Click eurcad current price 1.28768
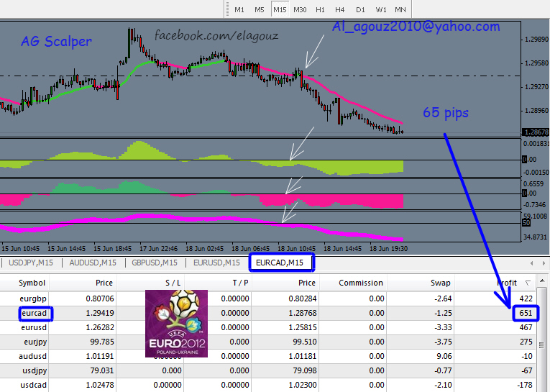The width and height of the screenshot is (550, 392). tap(303, 313)
